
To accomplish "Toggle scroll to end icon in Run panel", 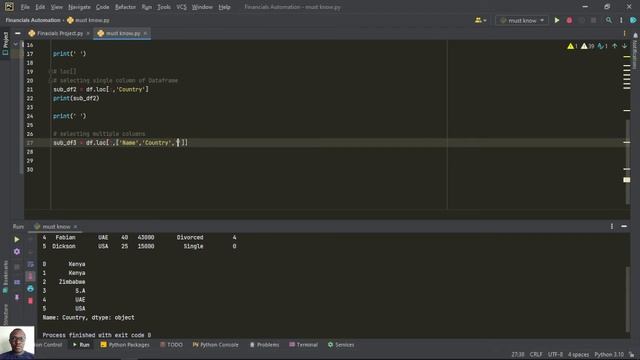I will point(31,277).
